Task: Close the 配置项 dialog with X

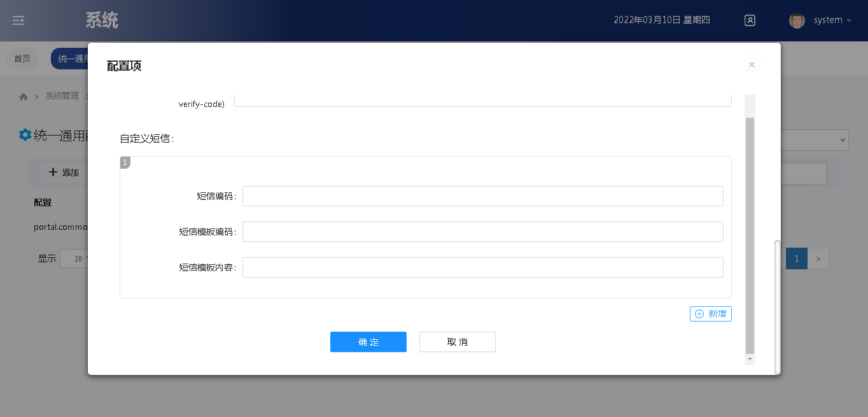Action: point(752,65)
